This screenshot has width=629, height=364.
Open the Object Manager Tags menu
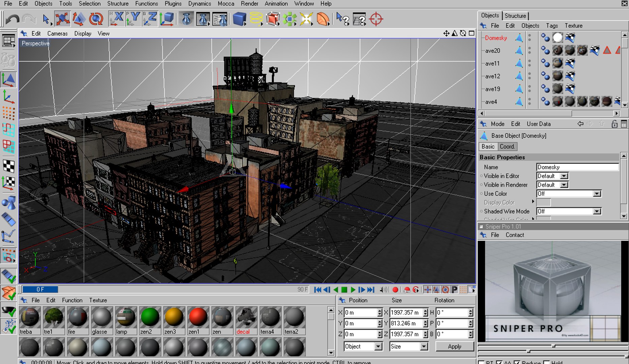(552, 26)
